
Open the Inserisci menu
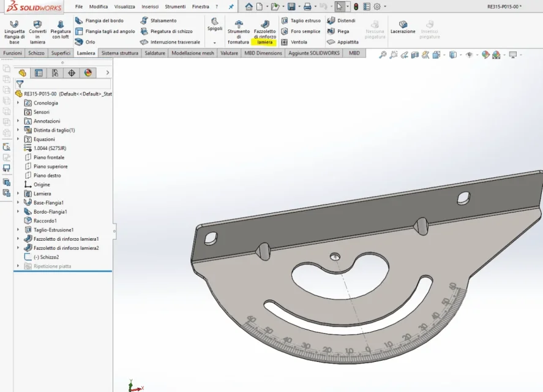(150, 7)
